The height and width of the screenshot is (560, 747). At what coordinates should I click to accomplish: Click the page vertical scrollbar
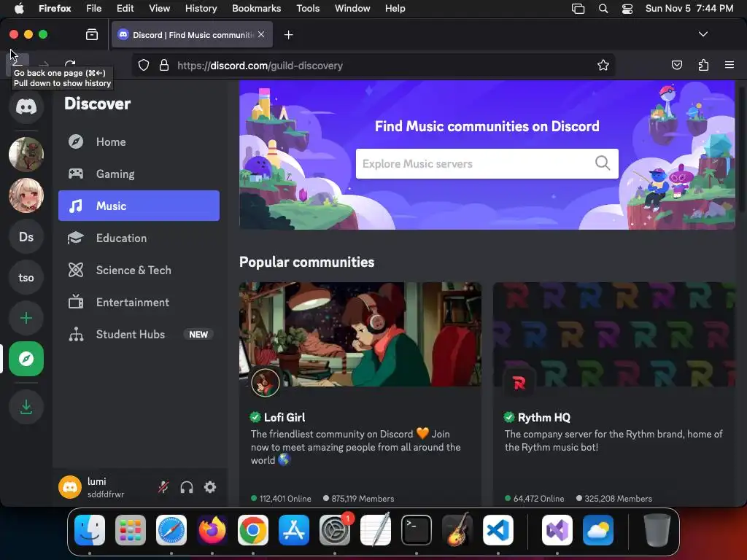(x=741, y=148)
